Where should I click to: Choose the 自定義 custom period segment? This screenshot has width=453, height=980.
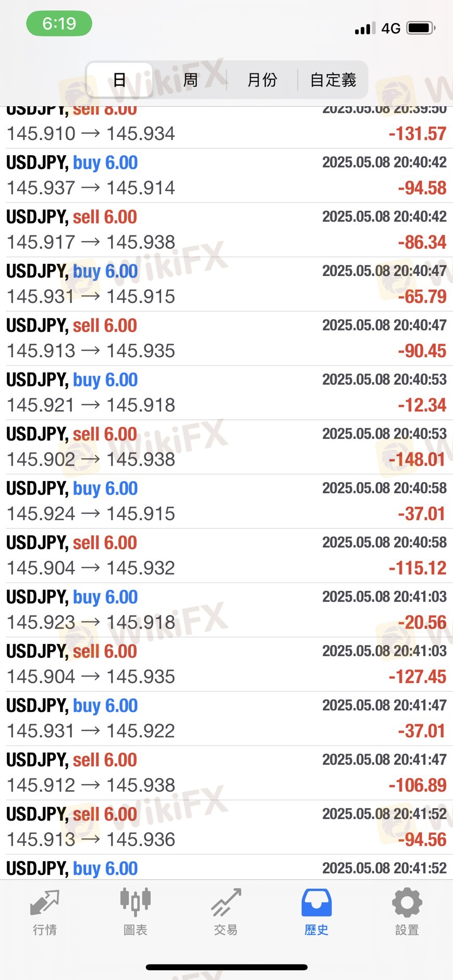pyautogui.click(x=333, y=80)
